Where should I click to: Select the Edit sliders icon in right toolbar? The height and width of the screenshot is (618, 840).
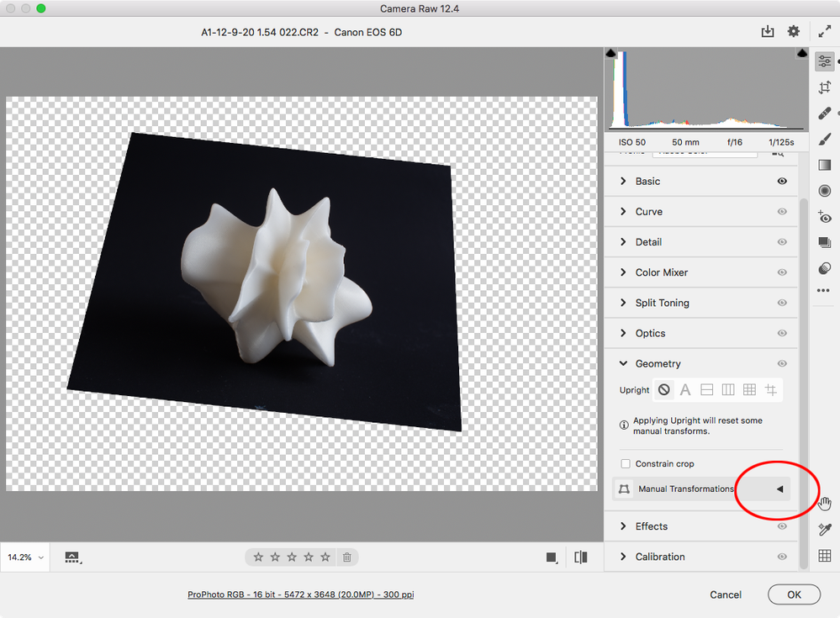click(x=825, y=61)
